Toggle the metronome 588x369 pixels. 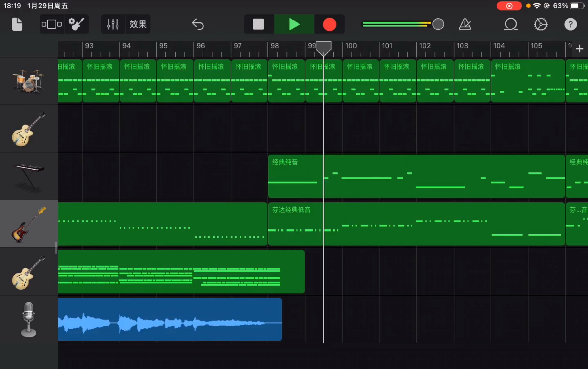point(465,24)
